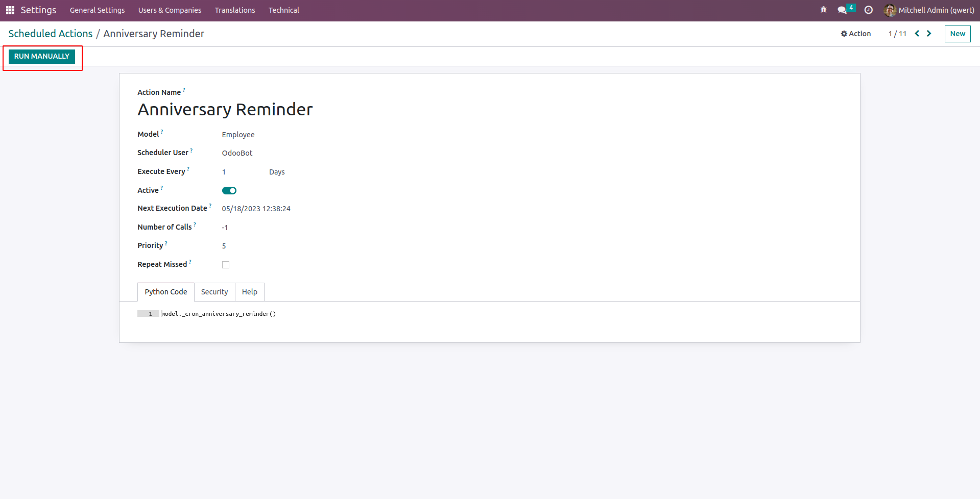This screenshot has width=980, height=499.
Task: Open the Technical menu
Action: click(284, 10)
